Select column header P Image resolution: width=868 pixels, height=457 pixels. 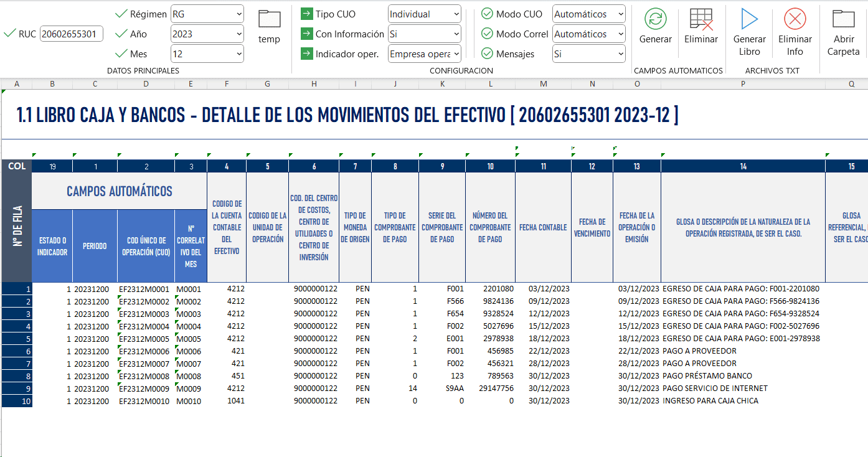pyautogui.click(x=743, y=83)
